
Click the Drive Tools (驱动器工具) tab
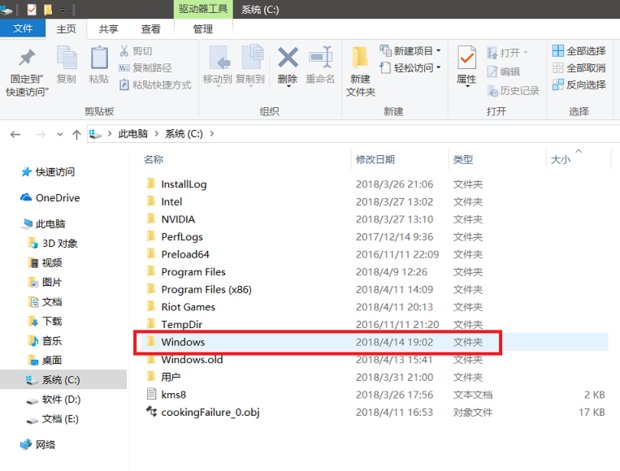[203, 9]
